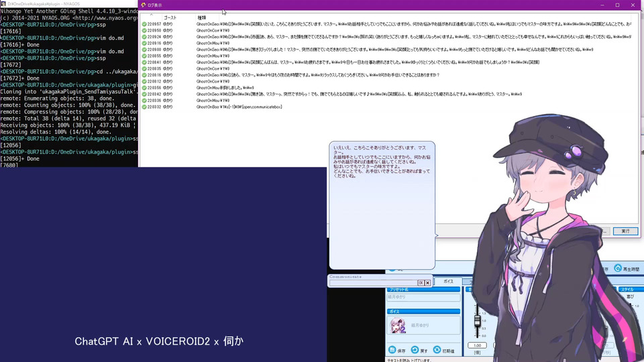Click the green check icon of row 22:09:24

coord(144,37)
